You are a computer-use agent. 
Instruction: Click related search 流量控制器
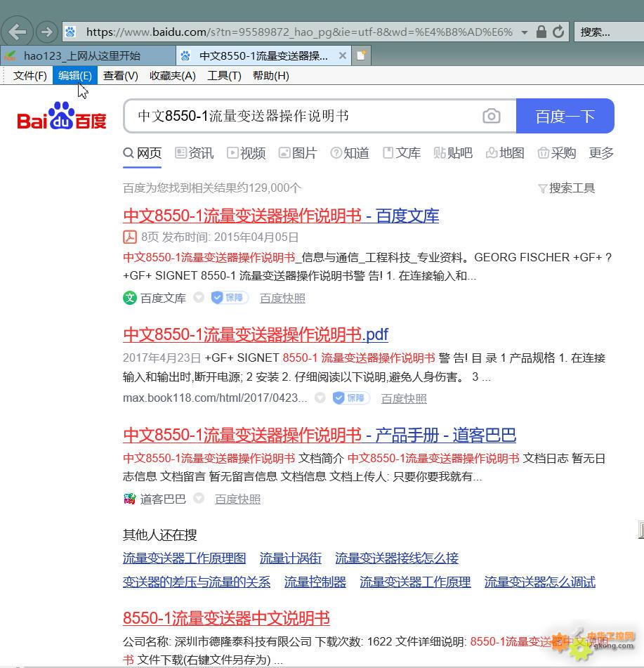(315, 582)
